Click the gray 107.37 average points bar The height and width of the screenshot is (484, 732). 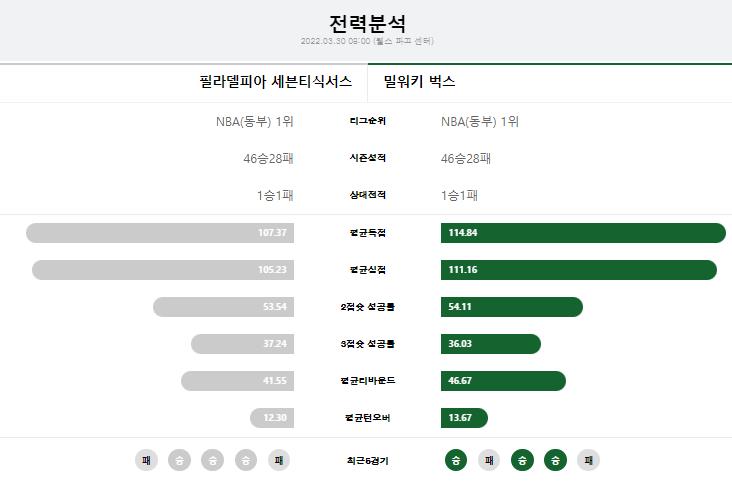click(160, 233)
